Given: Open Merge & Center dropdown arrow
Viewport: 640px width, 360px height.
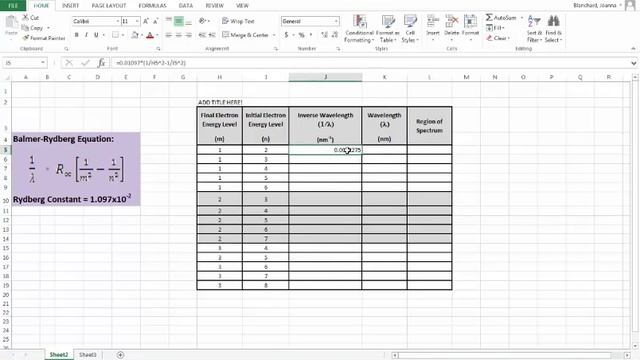Looking at the screenshot, I should coord(274,35).
